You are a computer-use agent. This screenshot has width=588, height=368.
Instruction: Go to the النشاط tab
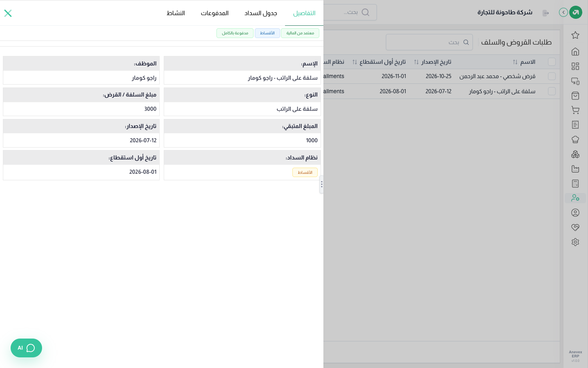pos(176,13)
